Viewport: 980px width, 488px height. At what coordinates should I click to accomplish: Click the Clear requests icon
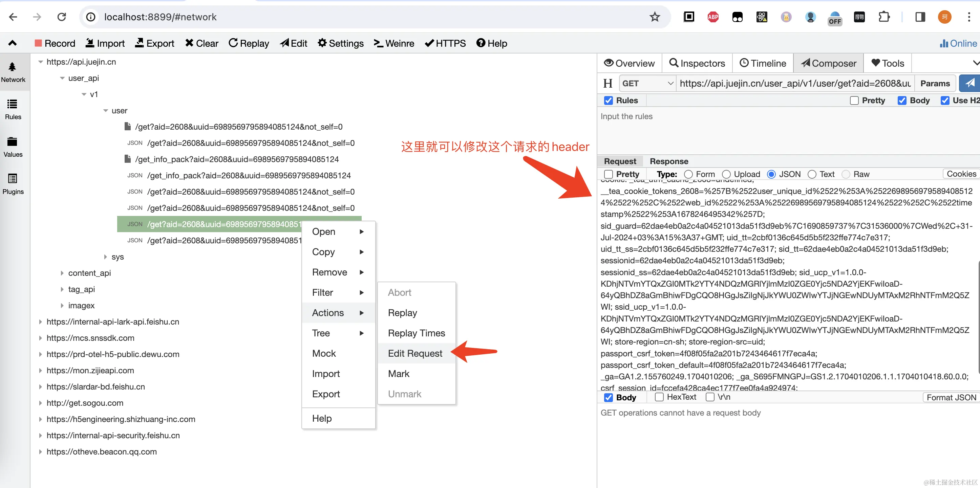pos(189,43)
